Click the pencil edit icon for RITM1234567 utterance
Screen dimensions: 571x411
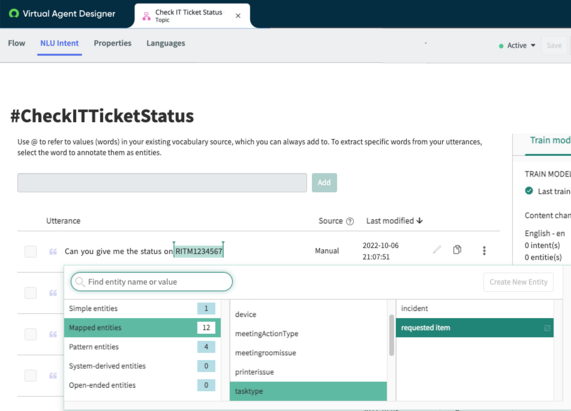pyautogui.click(x=437, y=250)
